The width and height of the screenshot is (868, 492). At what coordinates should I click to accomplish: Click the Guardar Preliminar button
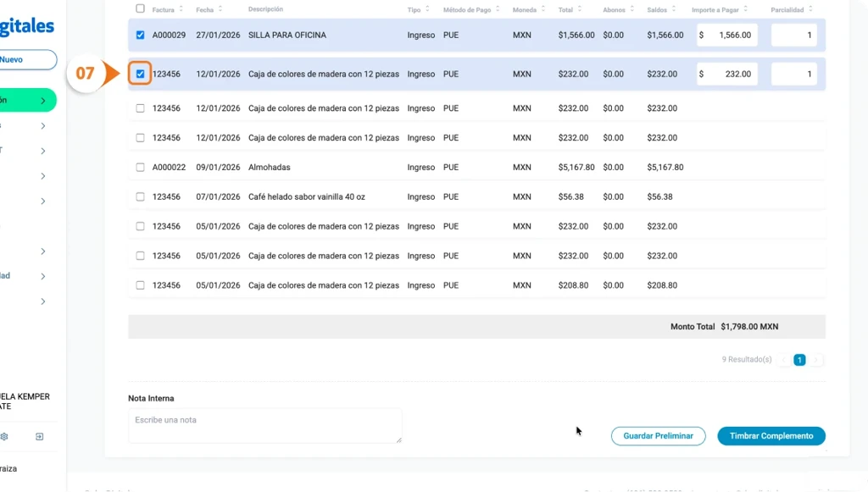658,436
